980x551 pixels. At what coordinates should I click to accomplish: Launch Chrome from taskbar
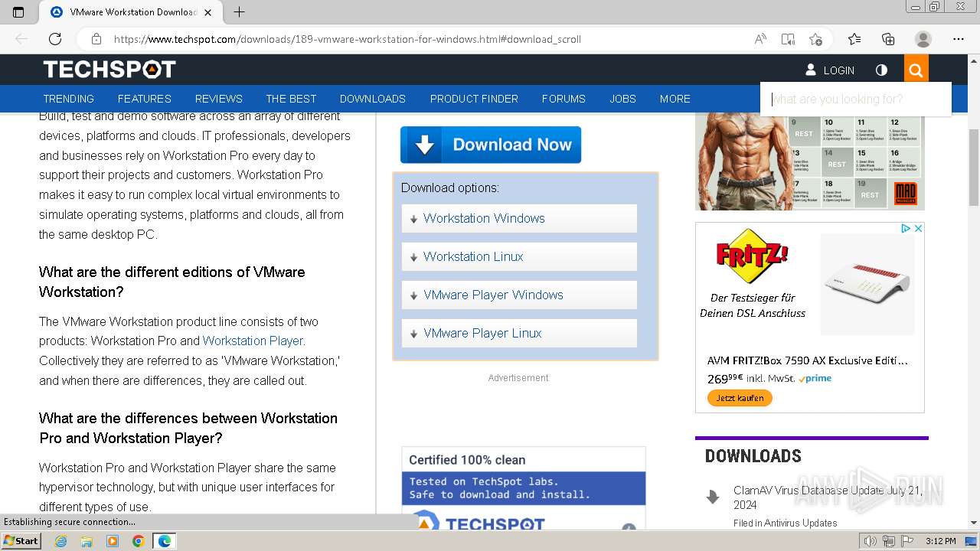(x=139, y=541)
